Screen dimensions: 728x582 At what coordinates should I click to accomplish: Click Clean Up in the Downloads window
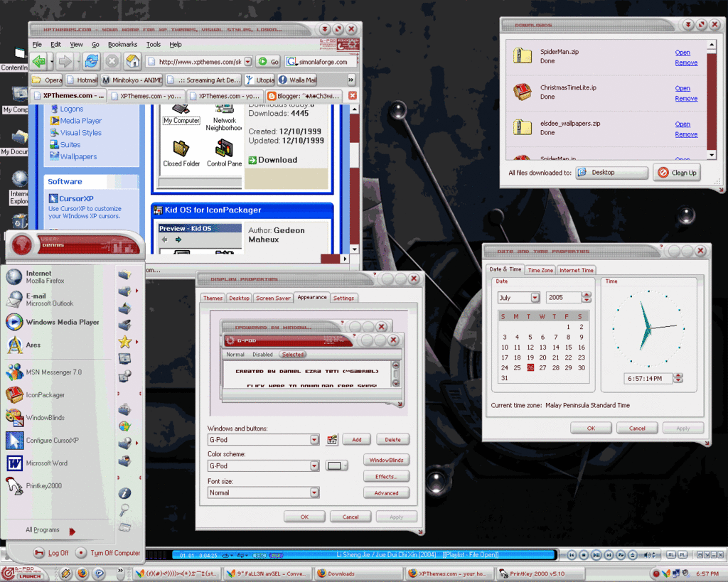(677, 173)
